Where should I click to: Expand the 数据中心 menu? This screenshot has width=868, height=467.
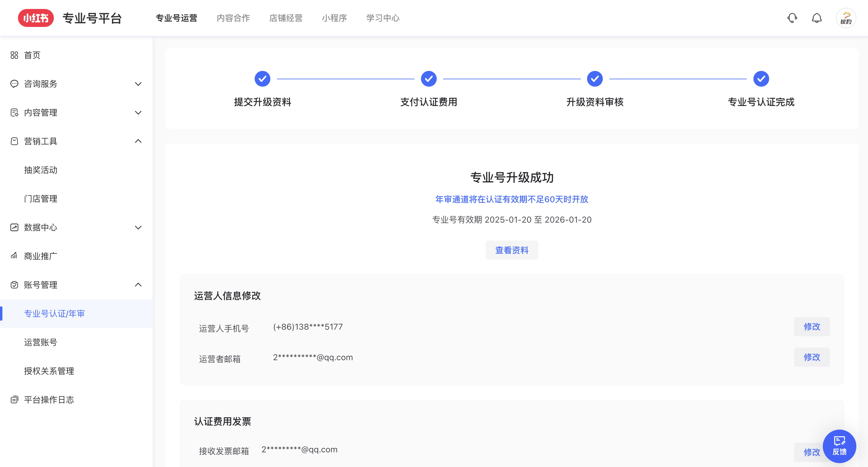pyautogui.click(x=138, y=227)
